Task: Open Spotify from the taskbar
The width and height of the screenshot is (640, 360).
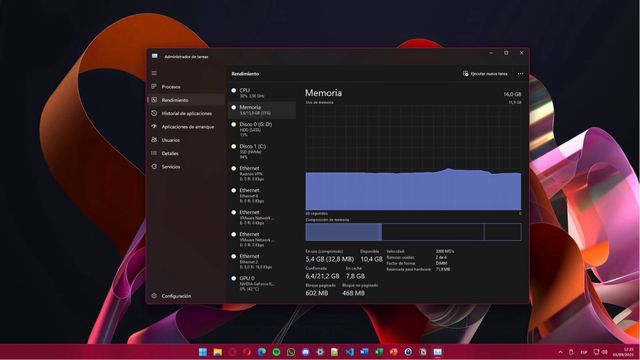Action: (276, 352)
